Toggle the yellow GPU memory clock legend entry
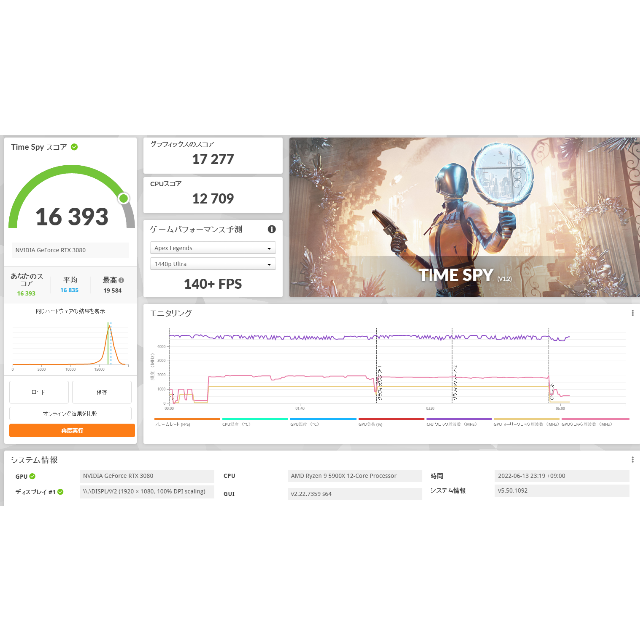Image resolution: width=640 pixels, height=640 pixels. [527, 422]
